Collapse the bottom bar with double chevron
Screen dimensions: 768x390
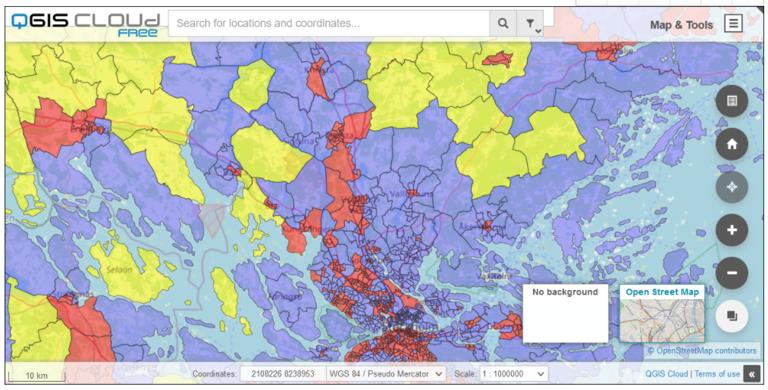click(752, 374)
